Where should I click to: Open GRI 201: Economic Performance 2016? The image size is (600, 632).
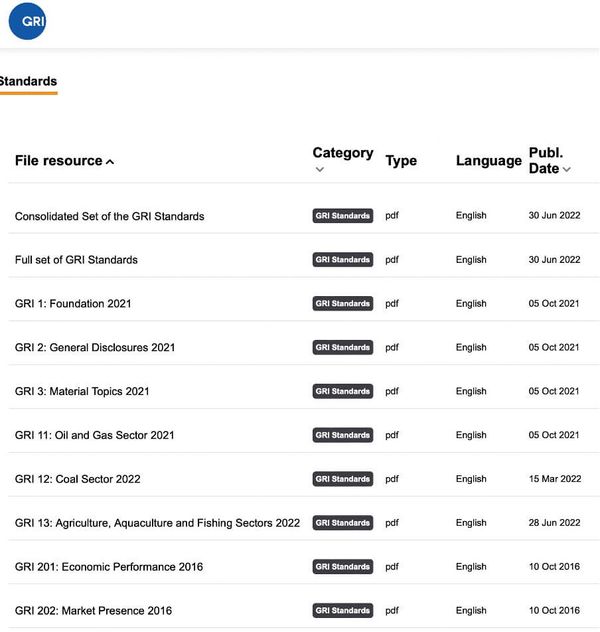coord(109,567)
